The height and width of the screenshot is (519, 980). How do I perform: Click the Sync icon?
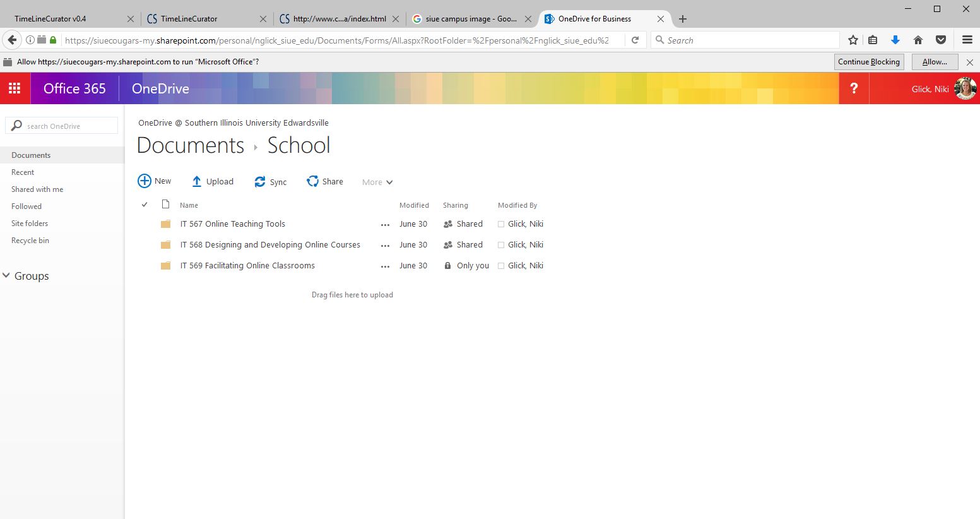coord(260,182)
